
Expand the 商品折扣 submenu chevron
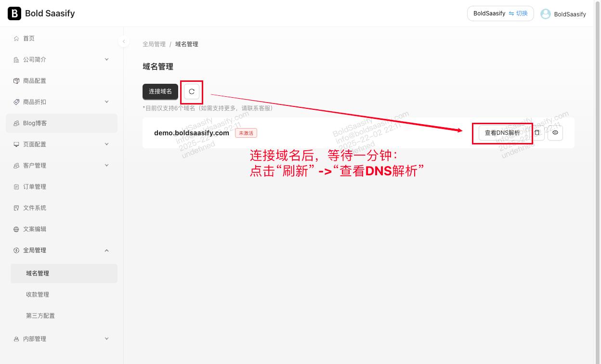pyautogui.click(x=107, y=102)
